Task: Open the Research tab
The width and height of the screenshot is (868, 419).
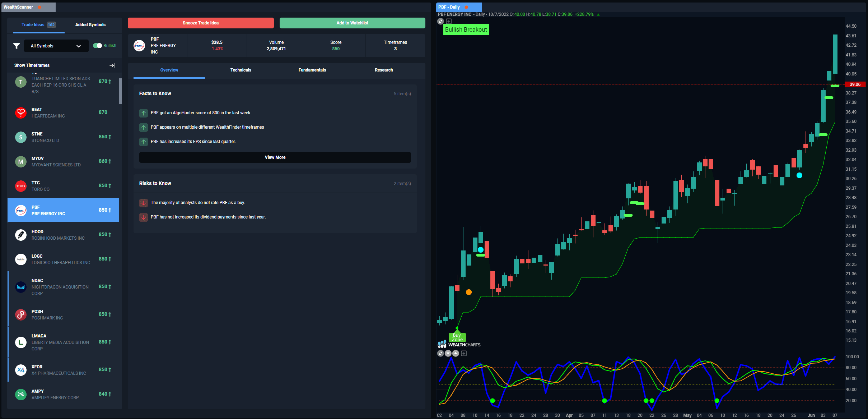Action: tap(384, 70)
